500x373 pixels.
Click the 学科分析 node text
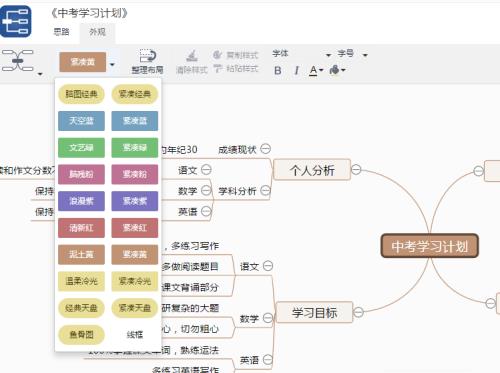pos(237,191)
